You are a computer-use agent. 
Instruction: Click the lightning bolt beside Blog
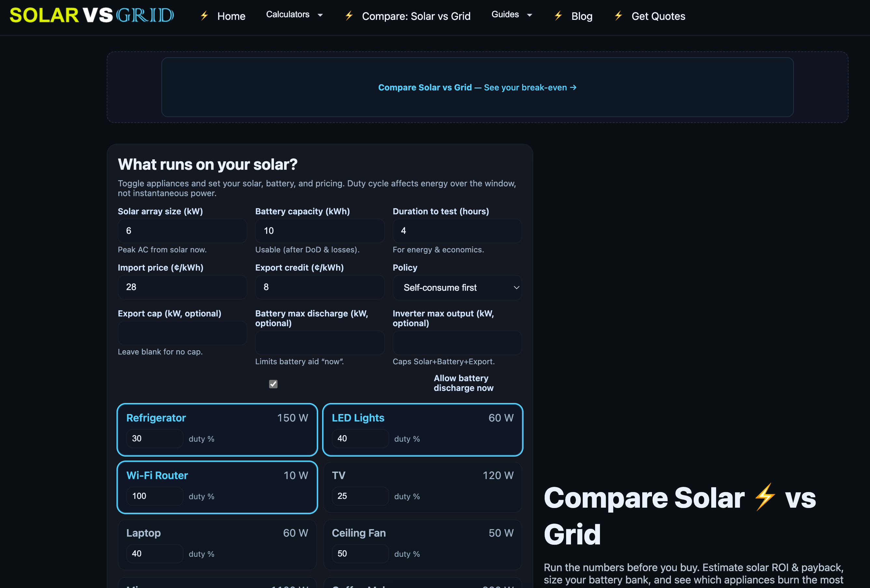[x=558, y=16]
